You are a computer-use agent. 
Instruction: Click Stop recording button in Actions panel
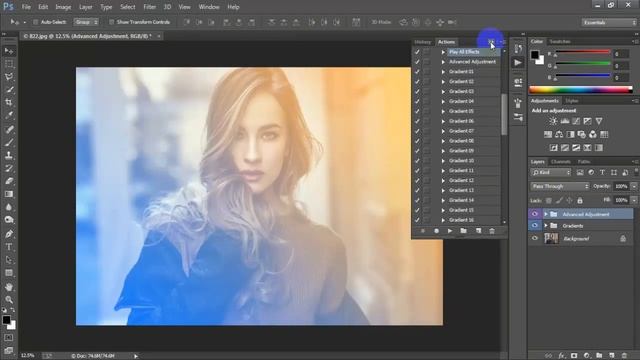(423, 231)
